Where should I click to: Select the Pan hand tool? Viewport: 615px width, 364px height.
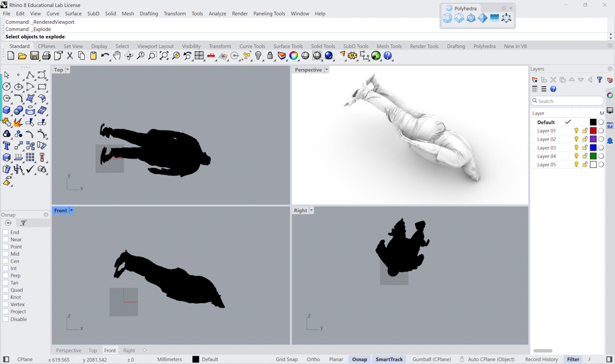coord(117,56)
